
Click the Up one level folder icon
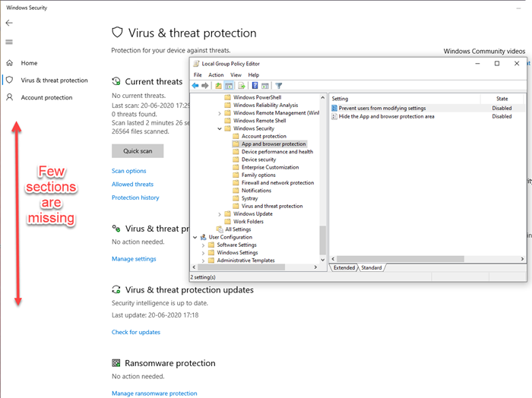[x=219, y=85]
